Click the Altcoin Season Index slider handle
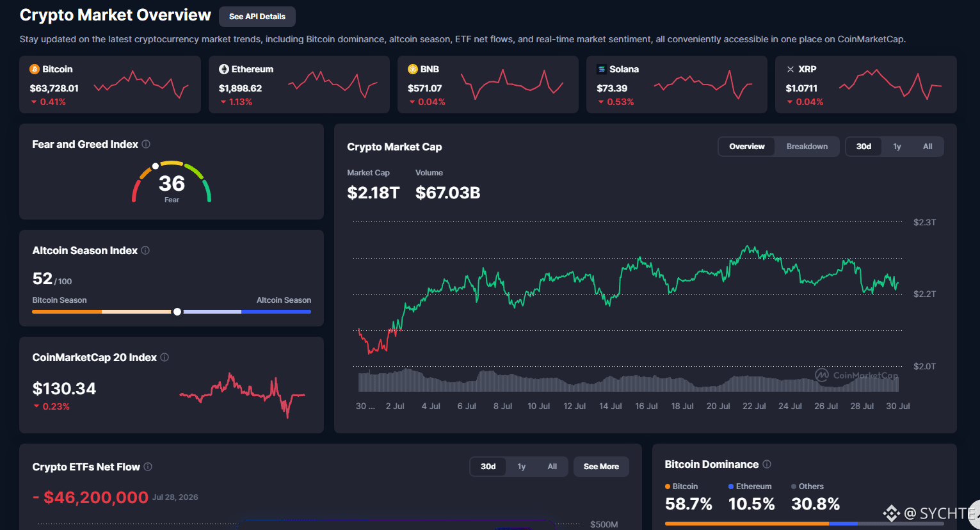This screenshot has height=530, width=980. [x=177, y=312]
